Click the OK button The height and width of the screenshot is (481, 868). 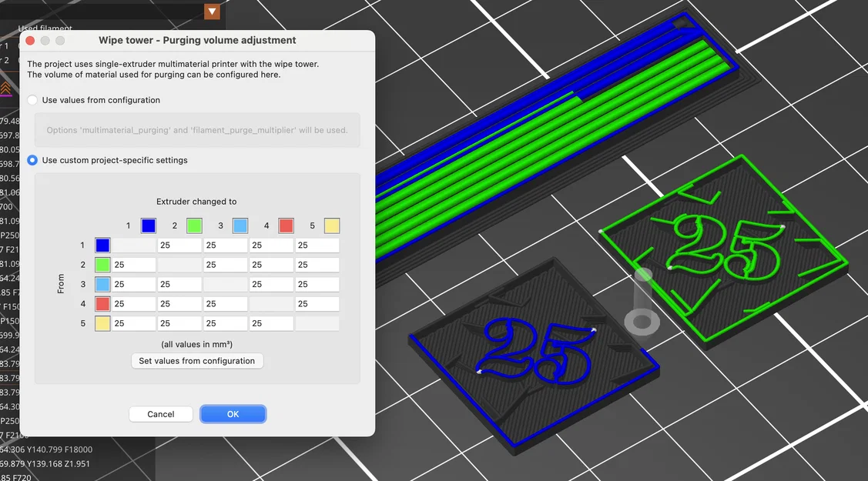[x=233, y=414]
